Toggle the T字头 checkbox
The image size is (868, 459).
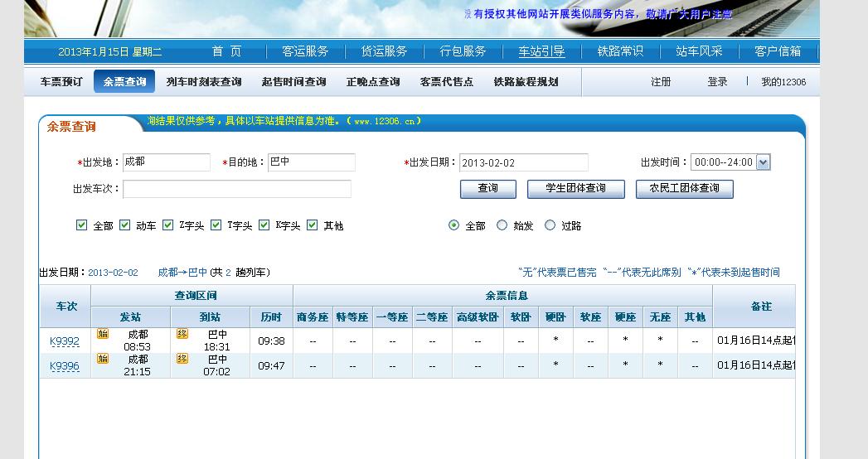[x=216, y=225]
